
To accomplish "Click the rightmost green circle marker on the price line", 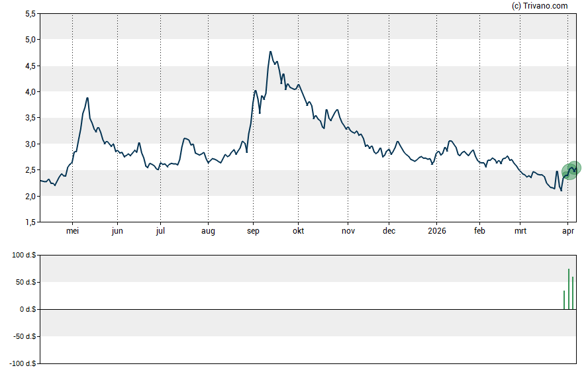I will pyautogui.click(x=575, y=168).
